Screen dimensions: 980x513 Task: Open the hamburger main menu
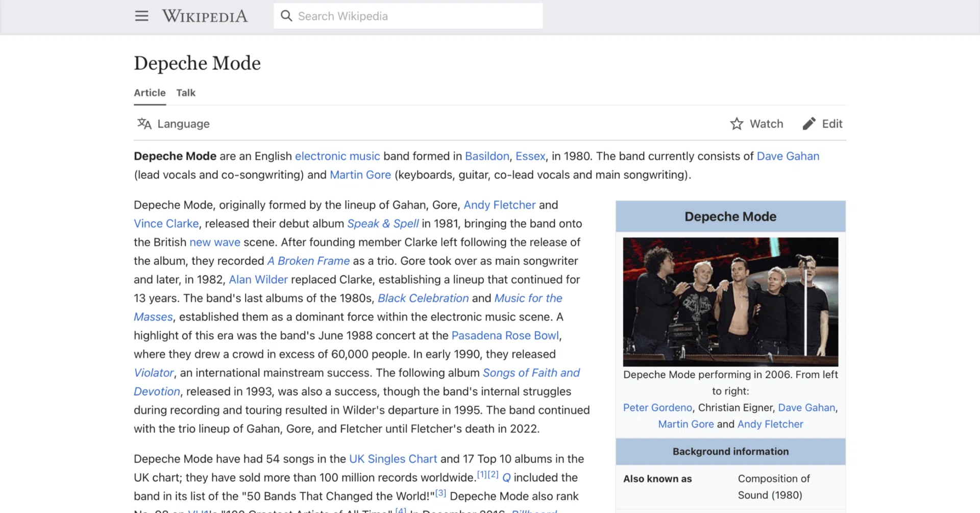141,16
